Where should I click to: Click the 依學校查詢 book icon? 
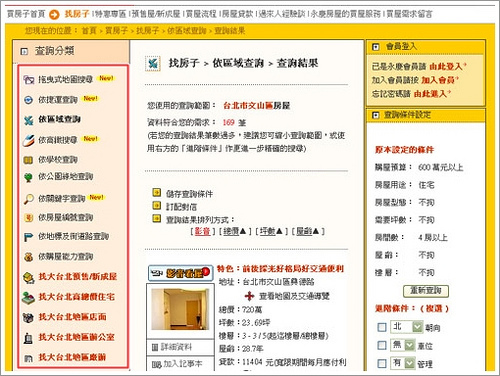coord(28,160)
